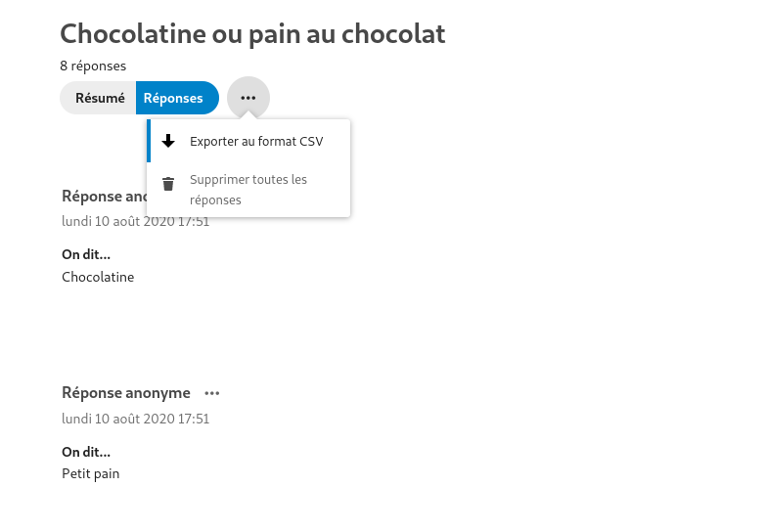Click the partially hidden first Réponse heading
Viewport: 766px width, 532px height.
pyautogui.click(x=104, y=197)
